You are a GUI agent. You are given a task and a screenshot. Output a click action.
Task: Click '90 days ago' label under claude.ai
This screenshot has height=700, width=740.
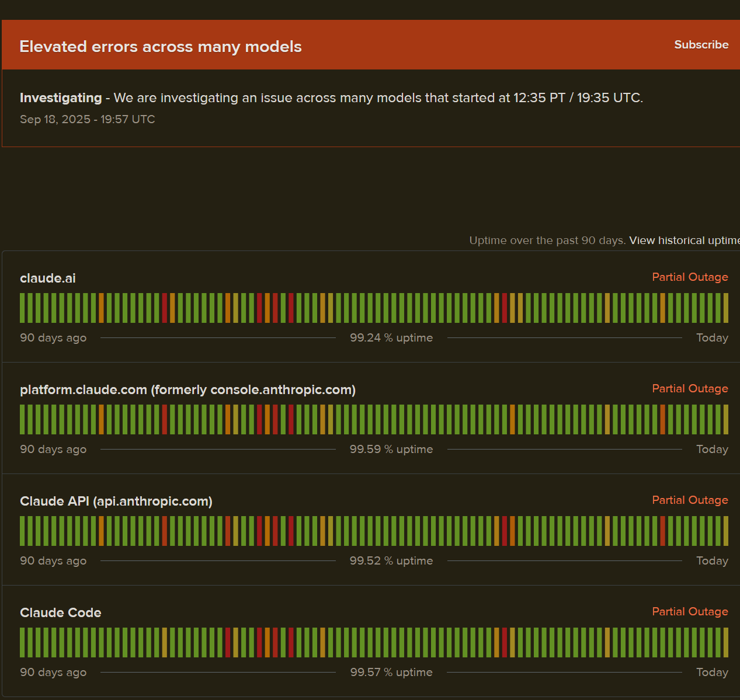coord(53,338)
